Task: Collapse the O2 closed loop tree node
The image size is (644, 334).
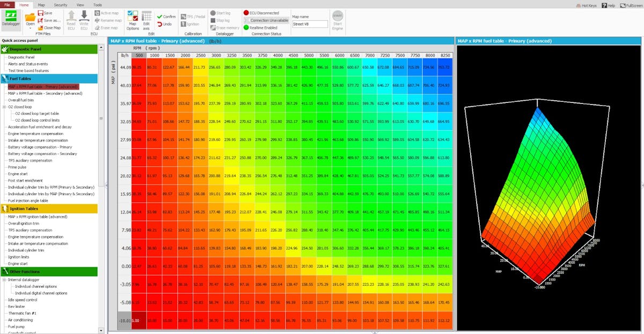Action: tap(4, 107)
